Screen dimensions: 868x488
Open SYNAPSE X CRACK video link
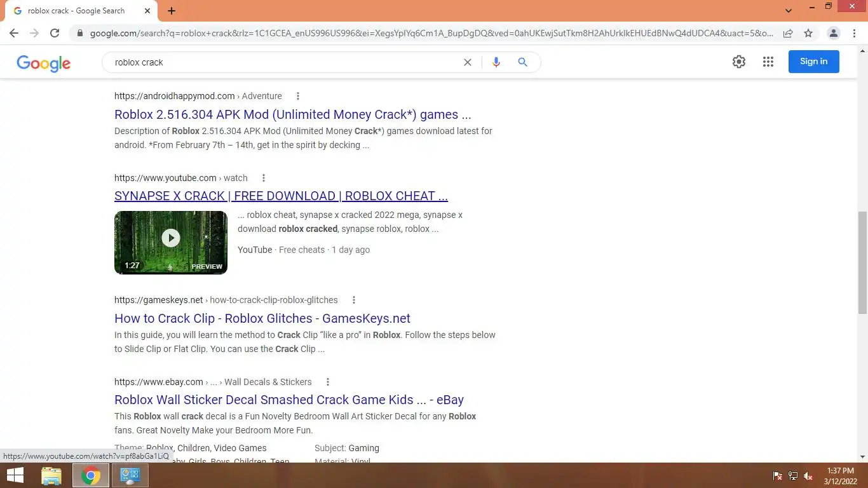pos(281,196)
